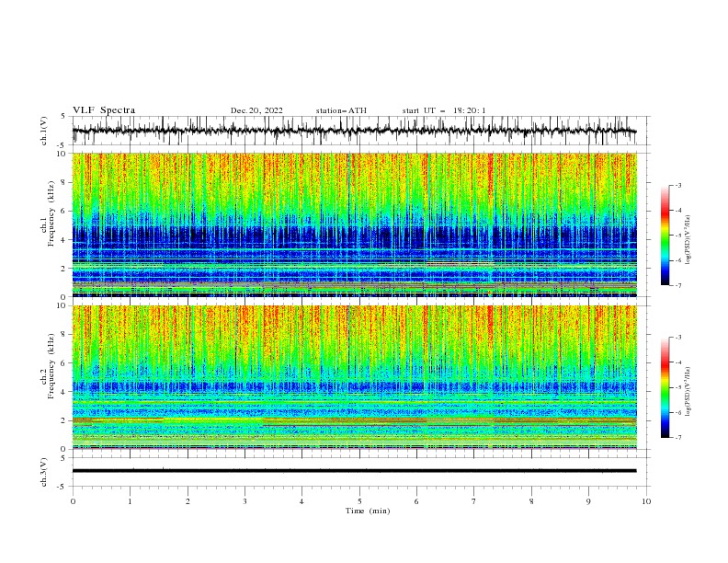Viewport: 728px width, 563px height.
Task: Click the "start UT = 18:20:1" label
Action: point(444,110)
